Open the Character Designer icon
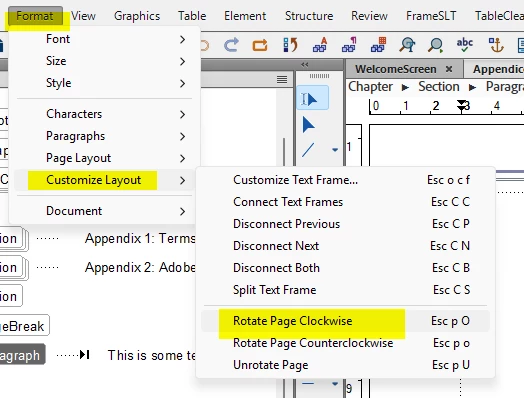 click(320, 44)
